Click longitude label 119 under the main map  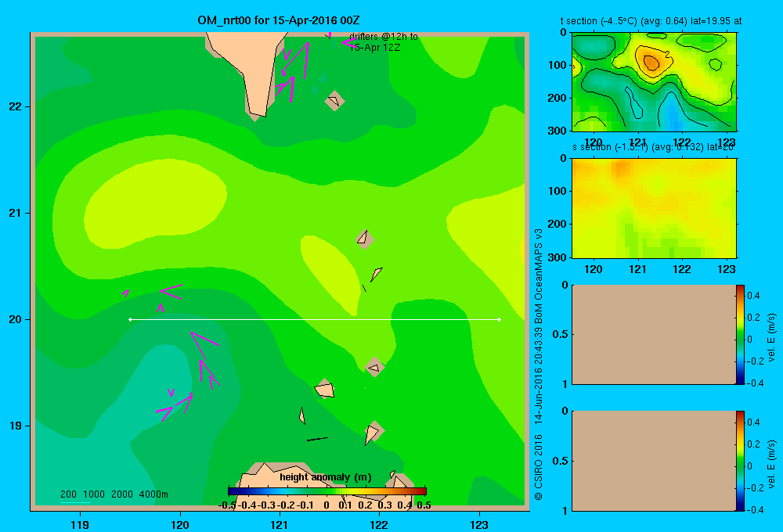click(x=80, y=524)
